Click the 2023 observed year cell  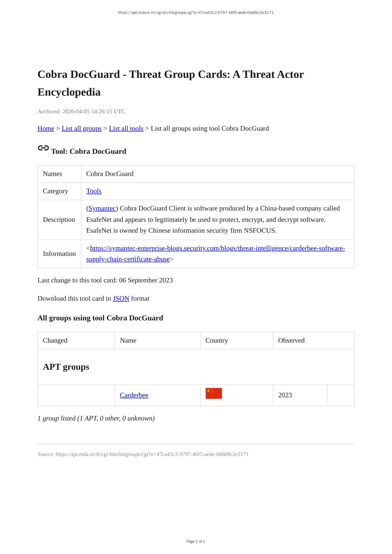[x=285, y=395]
